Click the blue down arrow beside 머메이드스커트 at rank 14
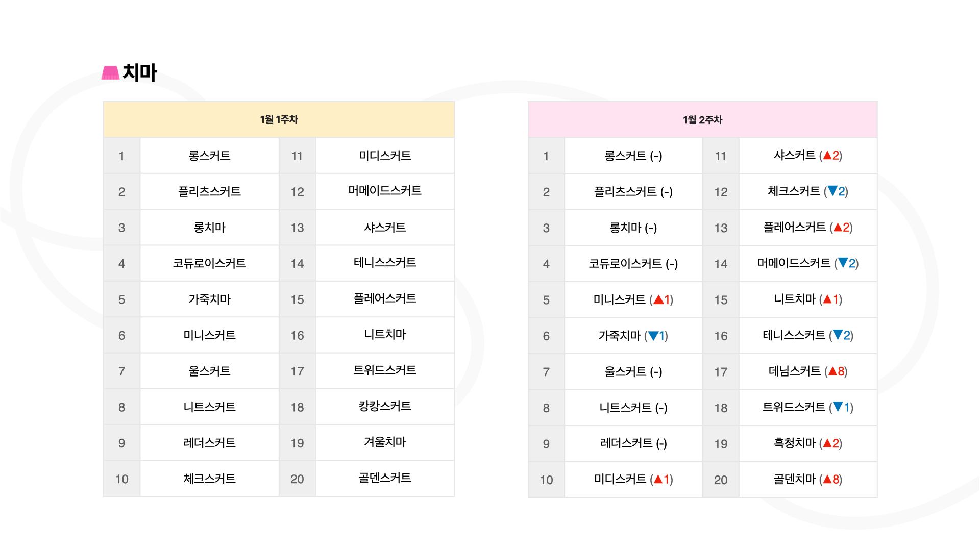This screenshot has width=980, height=551. click(843, 263)
